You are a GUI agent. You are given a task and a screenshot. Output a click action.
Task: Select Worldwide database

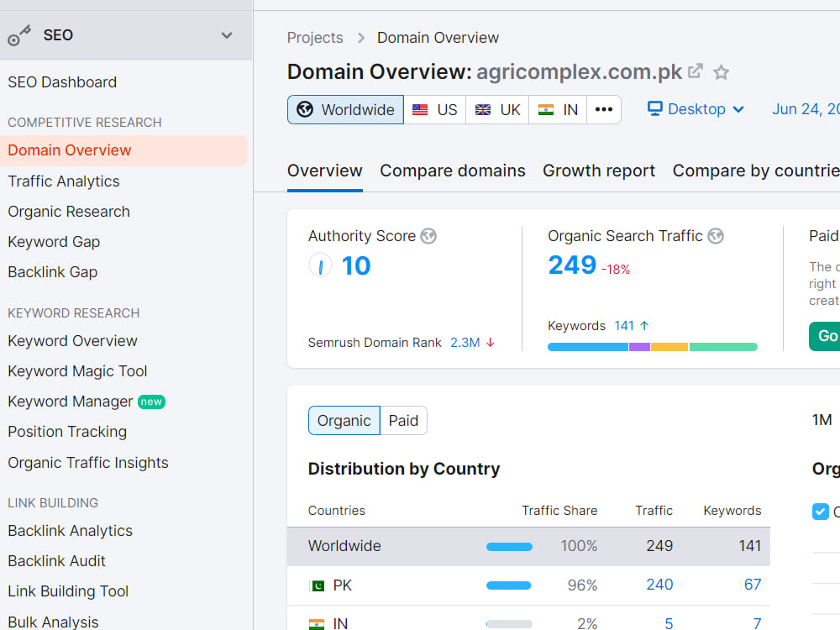(x=345, y=110)
